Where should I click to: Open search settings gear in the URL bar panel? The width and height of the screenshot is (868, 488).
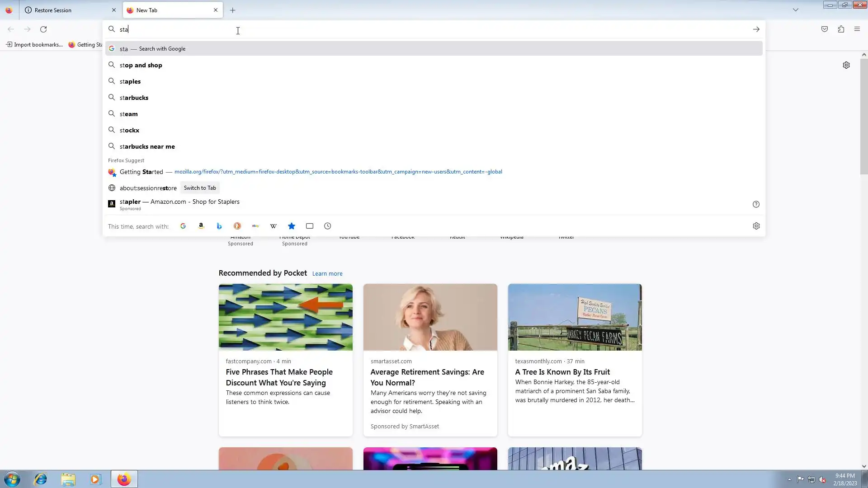click(x=756, y=226)
